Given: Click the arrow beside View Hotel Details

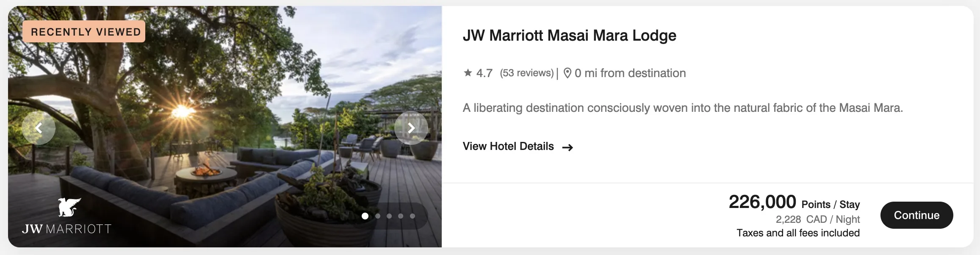Looking at the screenshot, I should (x=568, y=147).
